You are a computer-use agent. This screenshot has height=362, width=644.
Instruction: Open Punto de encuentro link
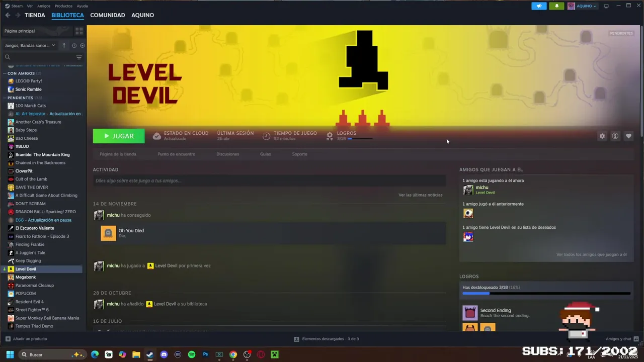click(176, 154)
